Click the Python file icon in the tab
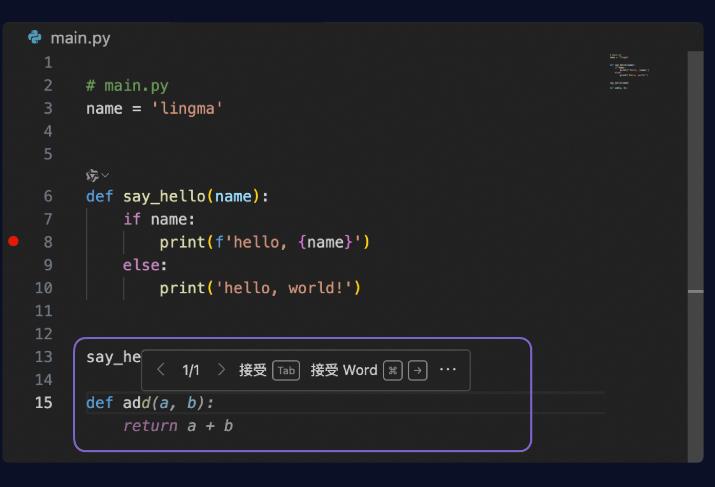 click(35, 38)
